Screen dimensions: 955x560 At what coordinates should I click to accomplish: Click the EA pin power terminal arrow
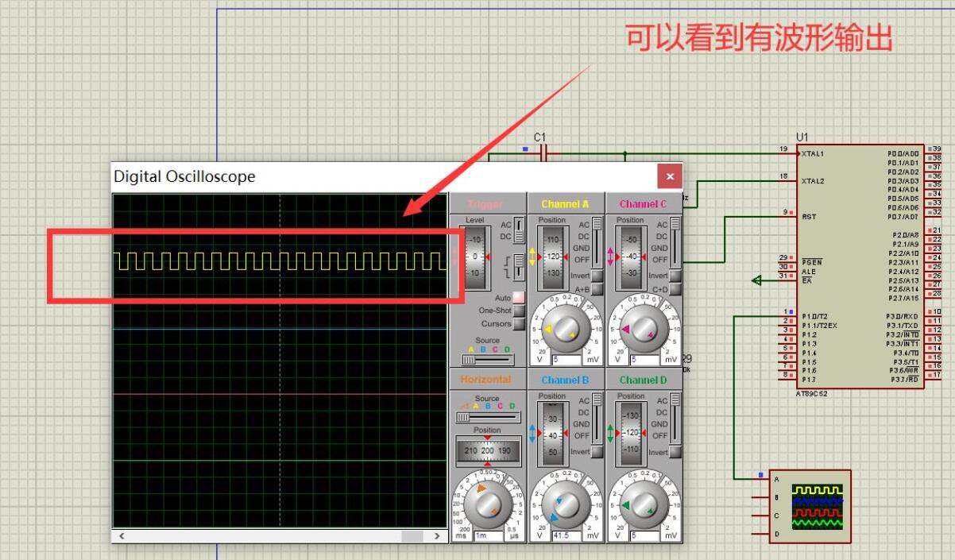tap(756, 280)
